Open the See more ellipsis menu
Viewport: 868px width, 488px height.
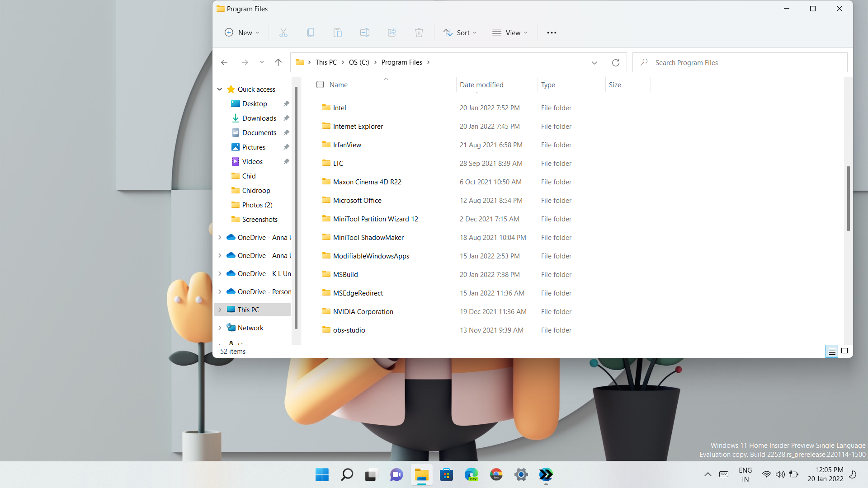pos(552,33)
